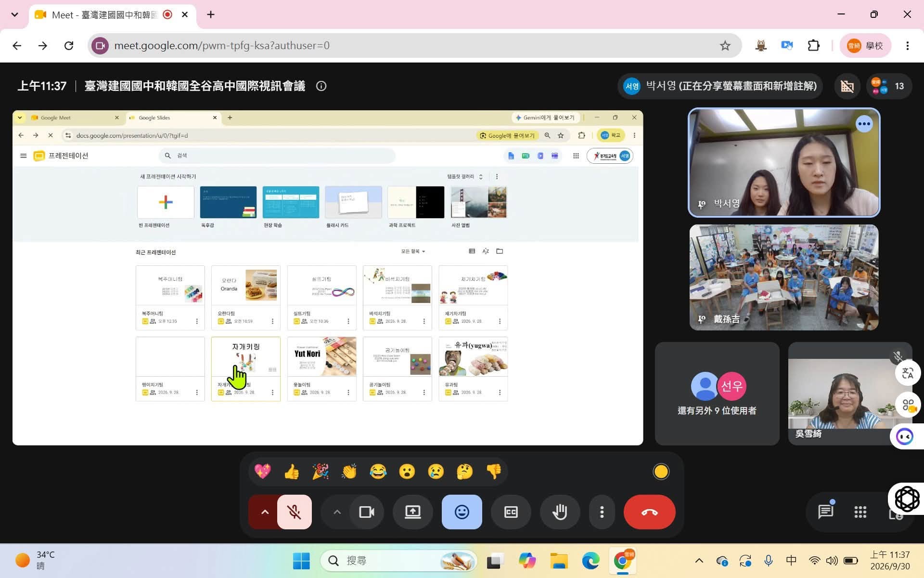This screenshot has width=924, height=578.
Task: Pick the yellow skin tone swatch
Action: 661,472
